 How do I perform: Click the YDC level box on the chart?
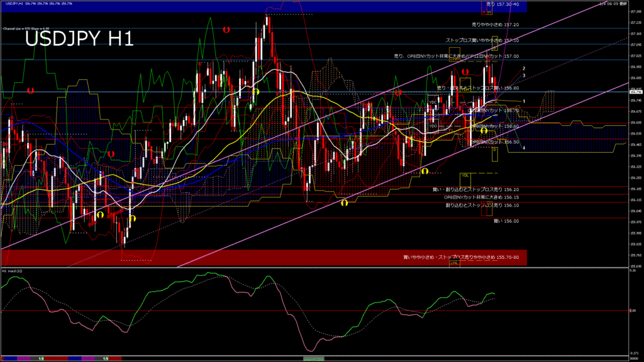tap(433, 102)
